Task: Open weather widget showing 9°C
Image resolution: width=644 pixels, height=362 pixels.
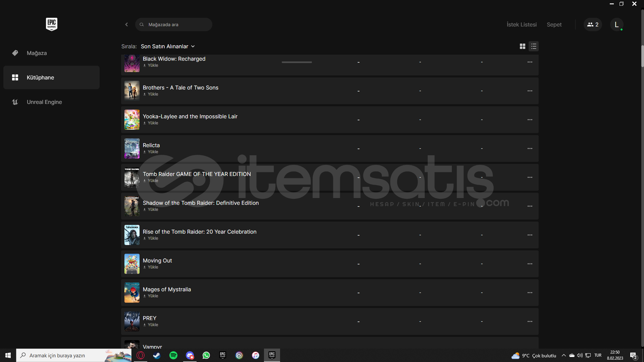Action: pos(534,356)
